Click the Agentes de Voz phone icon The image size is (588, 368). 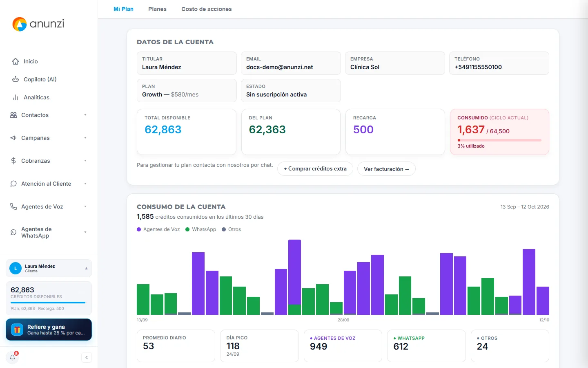(13, 206)
